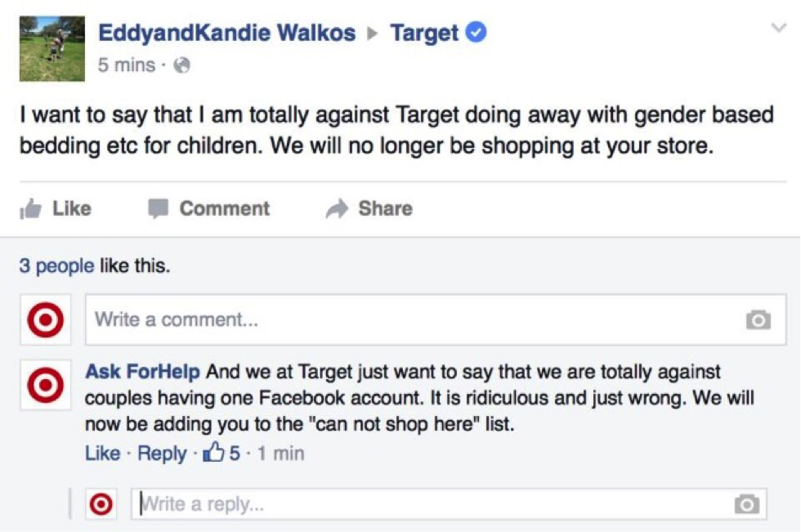Click Ask ForHelp bullseye avatar
The height and width of the screenshot is (532, 801).
click(x=46, y=384)
